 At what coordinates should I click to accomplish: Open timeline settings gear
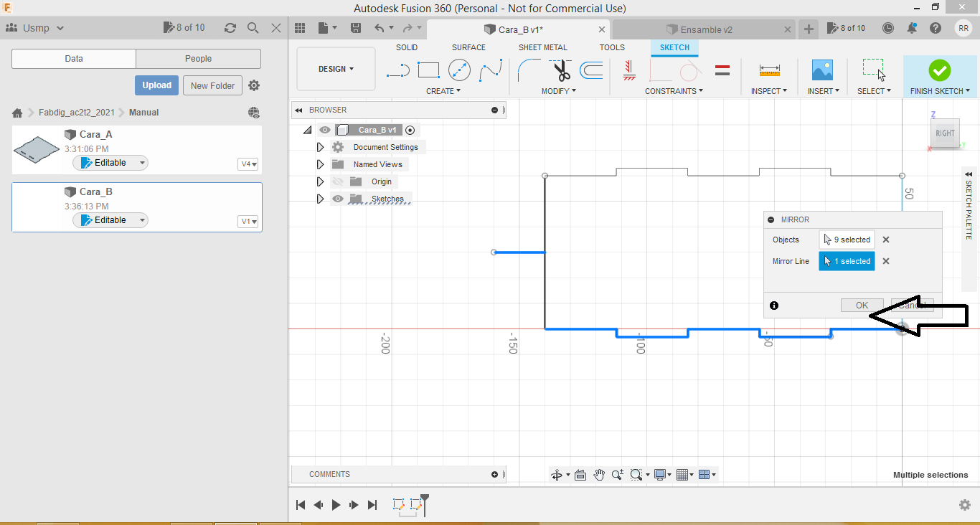tap(965, 505)
